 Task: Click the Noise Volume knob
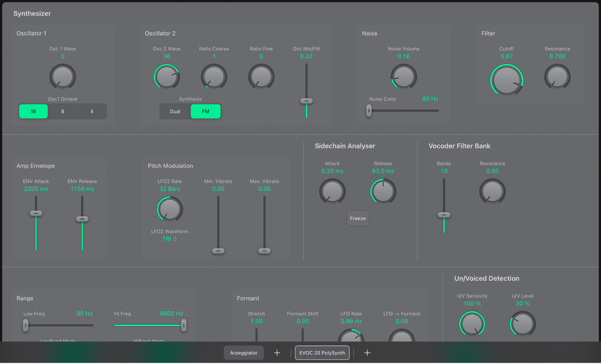(x=404, y=77)
